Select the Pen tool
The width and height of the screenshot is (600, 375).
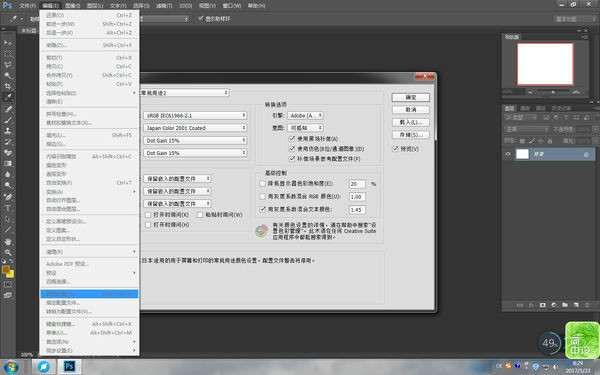coord(8,197)
